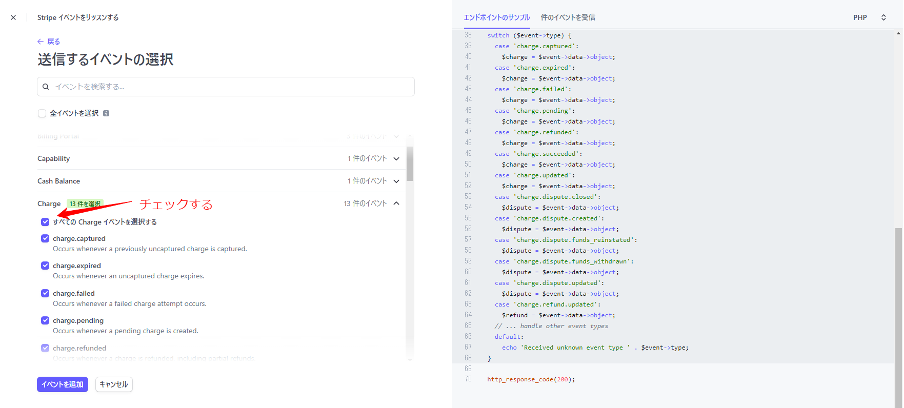The height and width of the screenshot is (408, 904).
Task: Click the イベントを追加 button
Action: click(62, 384)
